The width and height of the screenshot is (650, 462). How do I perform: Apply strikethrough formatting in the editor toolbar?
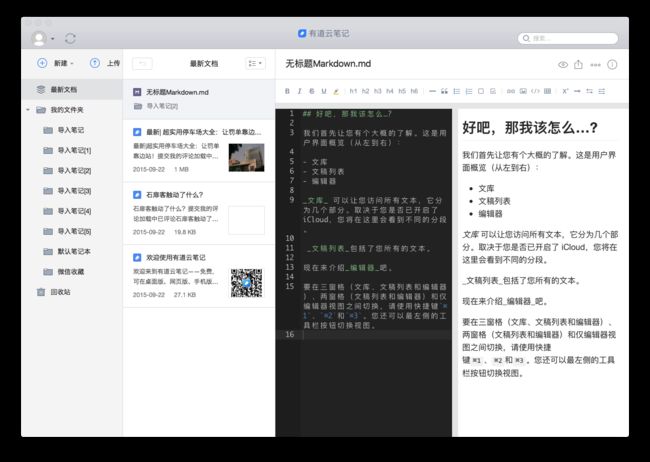(x=312, y=91)
